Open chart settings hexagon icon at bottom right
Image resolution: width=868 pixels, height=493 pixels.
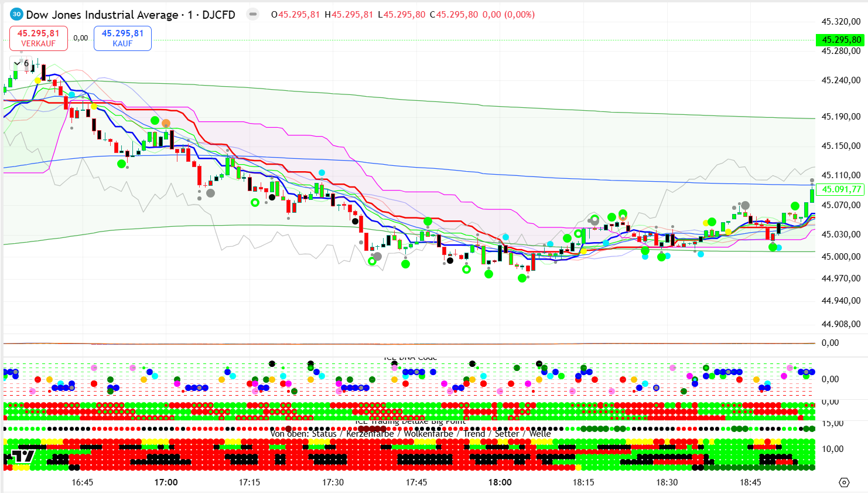coord(844,482)
